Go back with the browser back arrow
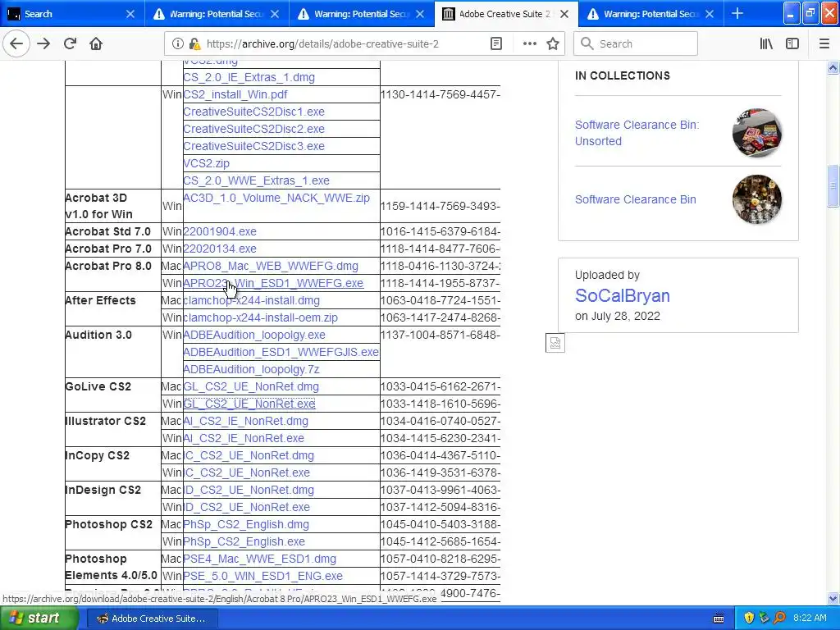The height and width of the screenshot is (630, 840). coord(16,43)
